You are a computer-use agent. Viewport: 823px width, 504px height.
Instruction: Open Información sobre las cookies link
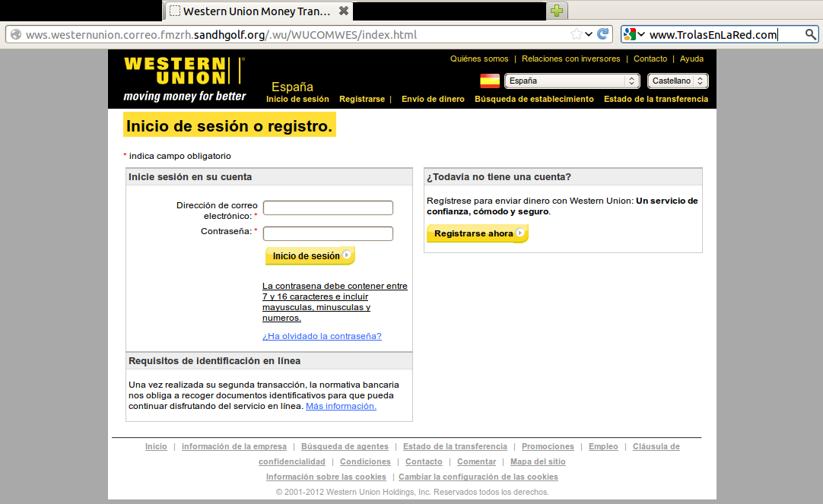326,477
